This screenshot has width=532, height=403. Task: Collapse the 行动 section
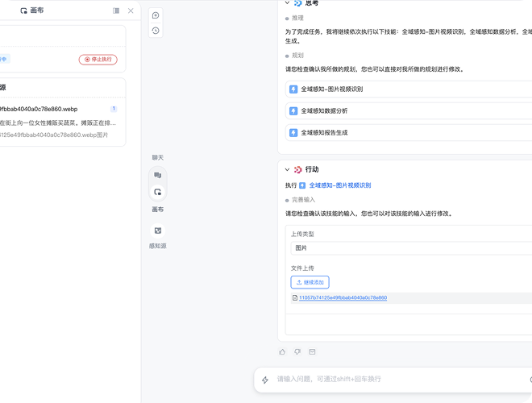[287, 169]
